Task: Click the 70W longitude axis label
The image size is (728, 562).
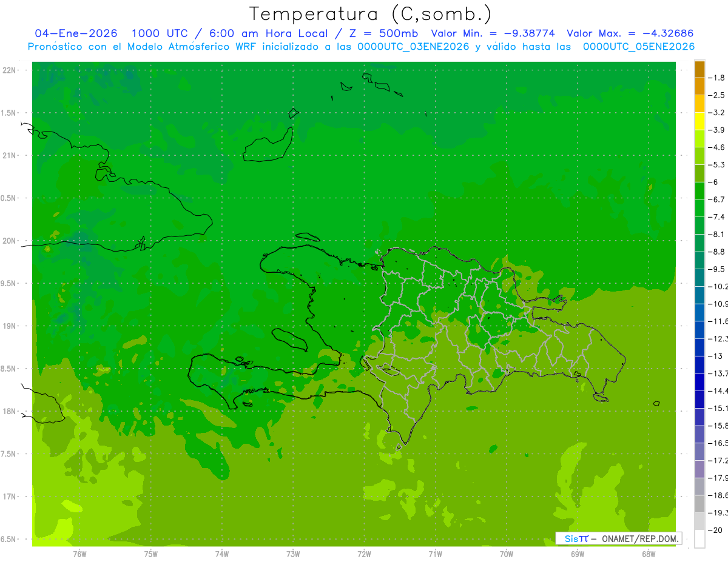Action: [x=507, y=554]
